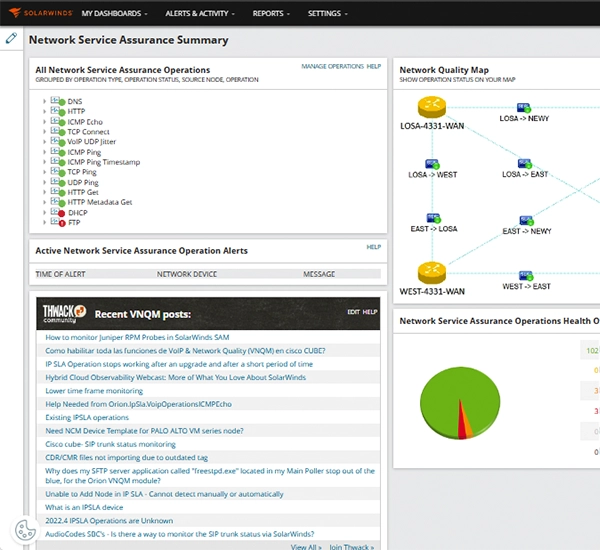The image size is (600, 550).
Task: Expand the TCP Connect tree node
Action: tap(44, 132)
